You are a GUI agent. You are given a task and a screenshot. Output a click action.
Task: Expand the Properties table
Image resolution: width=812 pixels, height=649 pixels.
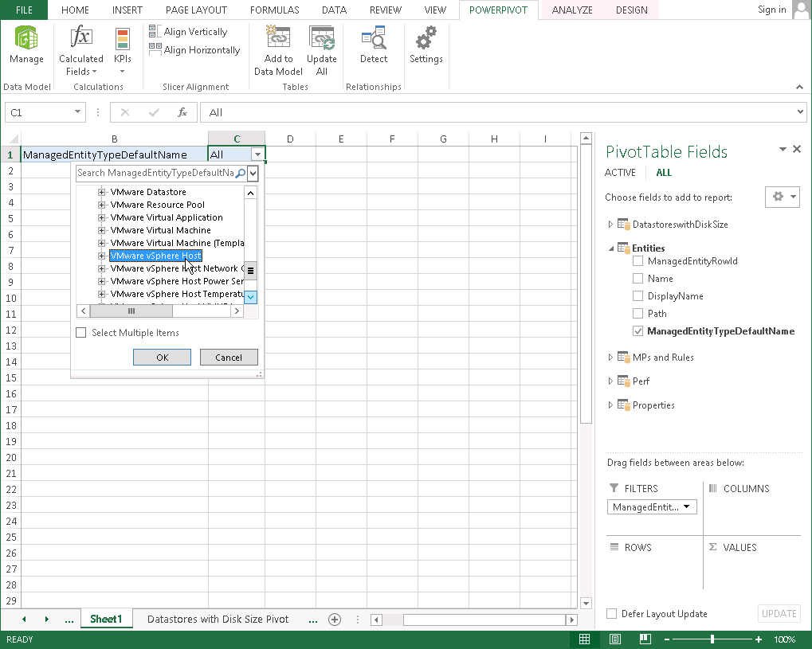(610, 405)
